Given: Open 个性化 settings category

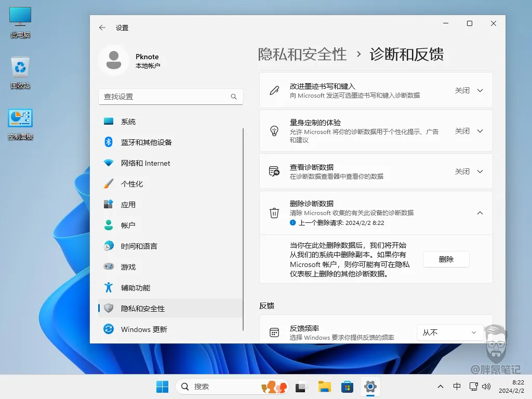Looking at the screenshot, I should click(x=170, y=184).
